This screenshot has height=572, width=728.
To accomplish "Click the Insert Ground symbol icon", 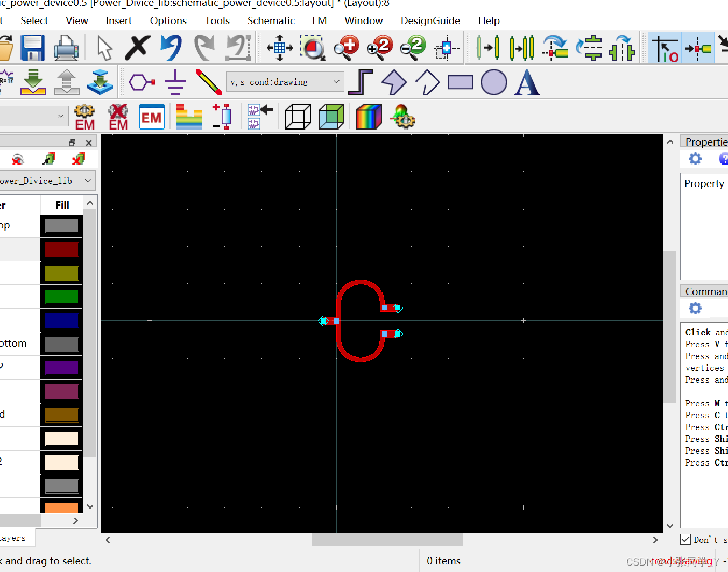I will (175, 83).
